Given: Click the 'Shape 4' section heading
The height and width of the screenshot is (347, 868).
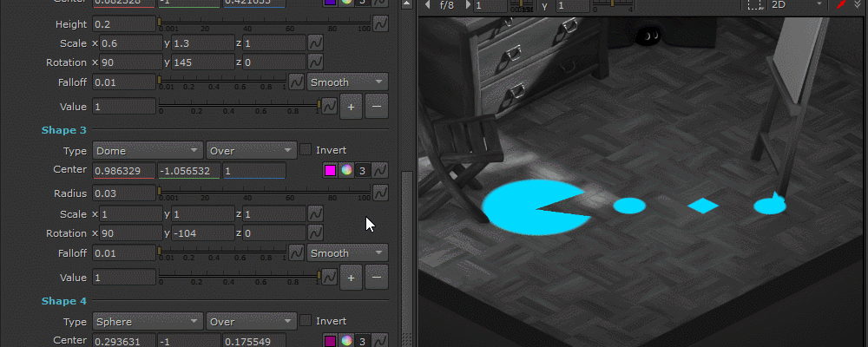Looking at the screenshot, I should [x=64, y=301].
